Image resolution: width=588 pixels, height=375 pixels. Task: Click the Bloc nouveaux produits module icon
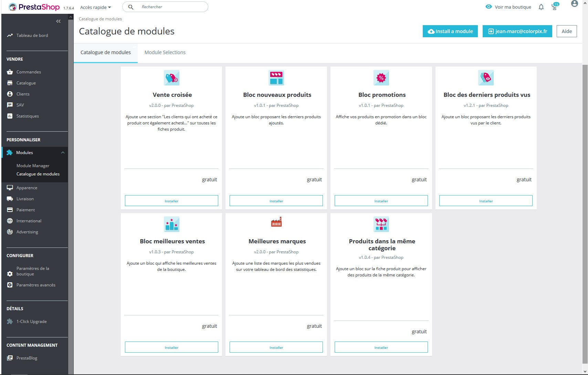pyautogui.click(x=276, y=78)
